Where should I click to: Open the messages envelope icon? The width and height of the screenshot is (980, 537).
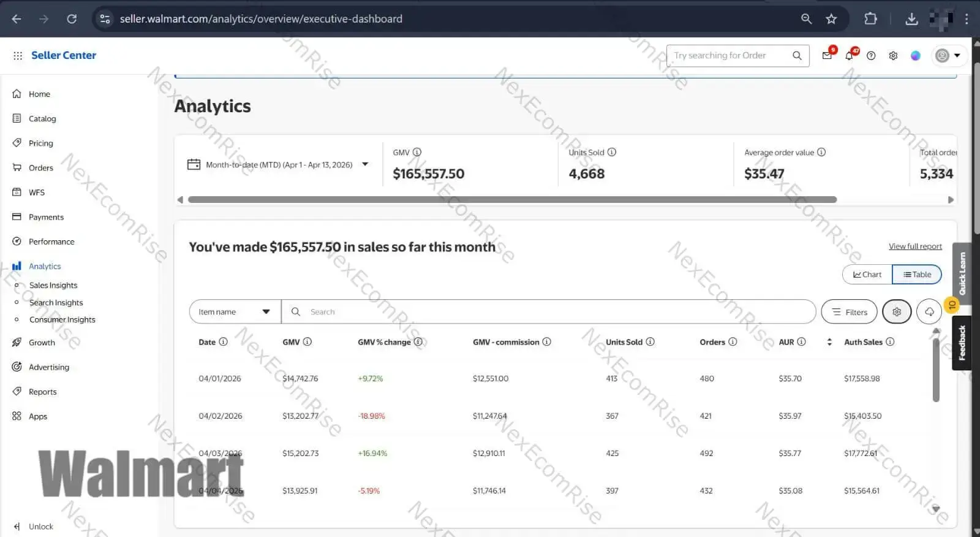click(827, 55)
